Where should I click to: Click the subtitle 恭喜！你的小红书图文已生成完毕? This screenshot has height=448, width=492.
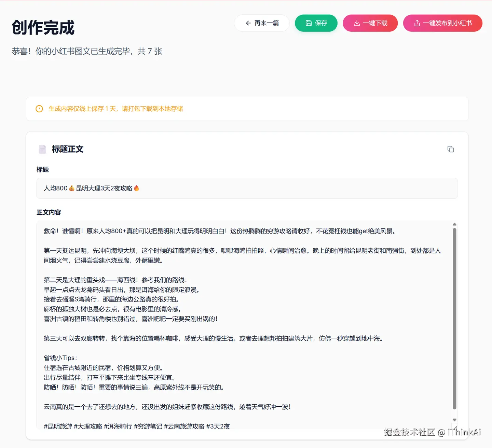(x=87, y=51)
